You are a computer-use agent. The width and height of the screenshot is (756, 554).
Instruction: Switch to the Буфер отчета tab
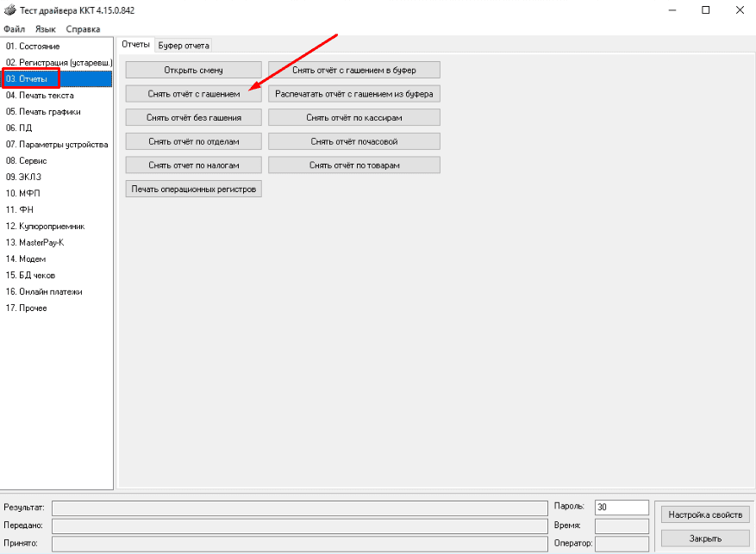[x=183, y=45]
